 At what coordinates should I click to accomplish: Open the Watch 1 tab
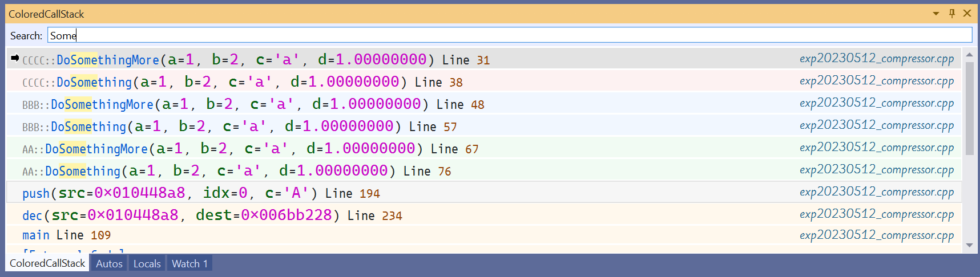(x=189, y=263)
